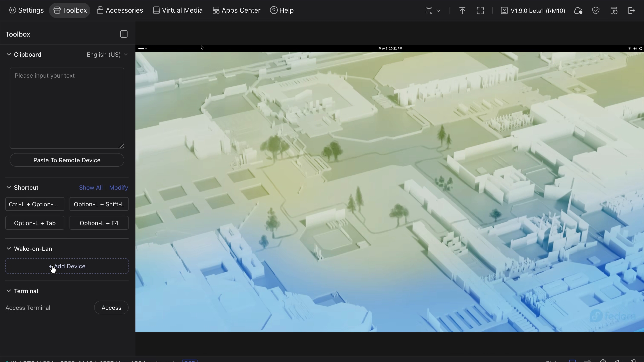This screenshot has height=362, width=644.
Task: Collapse the Clipboard section
Action: click(9, 54)
